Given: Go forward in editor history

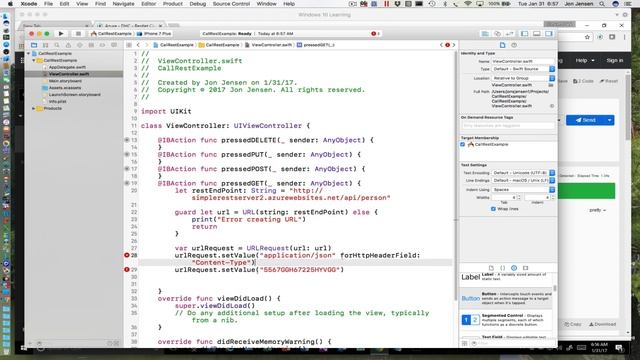Looking at the screenshot, I should click(x=146, y=45).
